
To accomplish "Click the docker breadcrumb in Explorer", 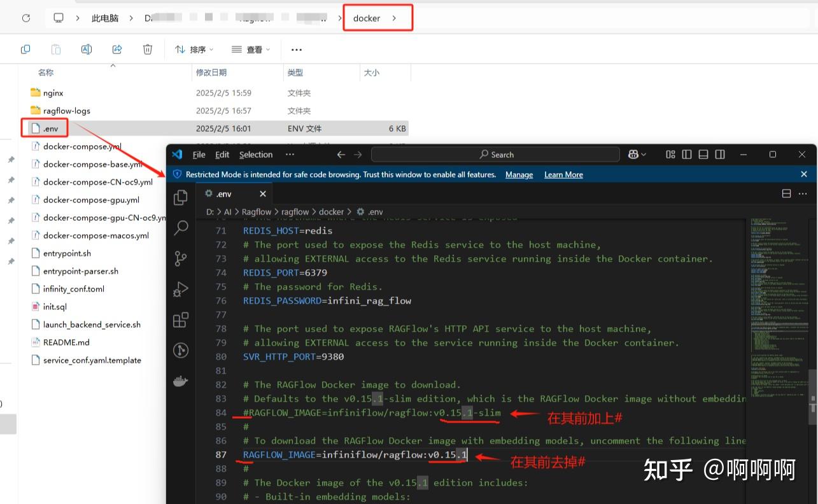I will click(x=367, y=18).
